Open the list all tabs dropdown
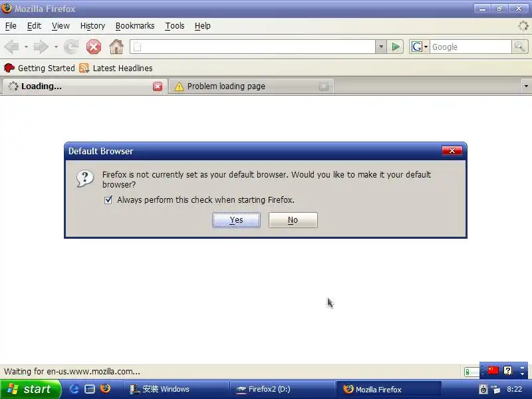 [526, 86]
